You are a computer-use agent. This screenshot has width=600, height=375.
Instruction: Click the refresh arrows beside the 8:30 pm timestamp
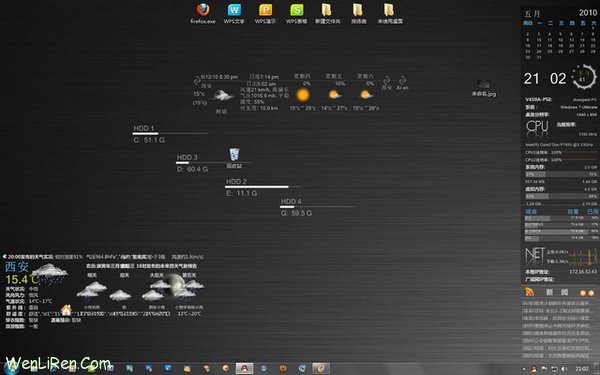197,80
